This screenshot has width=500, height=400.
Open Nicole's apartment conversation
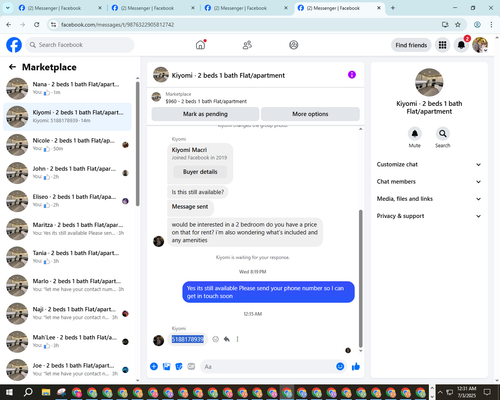(x=67, y=145)
